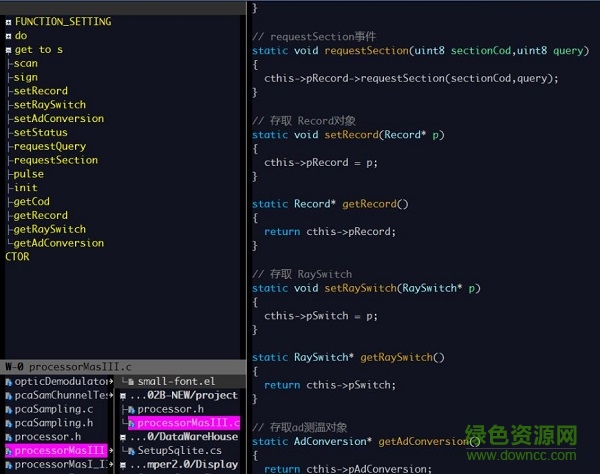Click 'cthis->pRecord = p;' code line

pyautogui.click(x=321, y=163)
